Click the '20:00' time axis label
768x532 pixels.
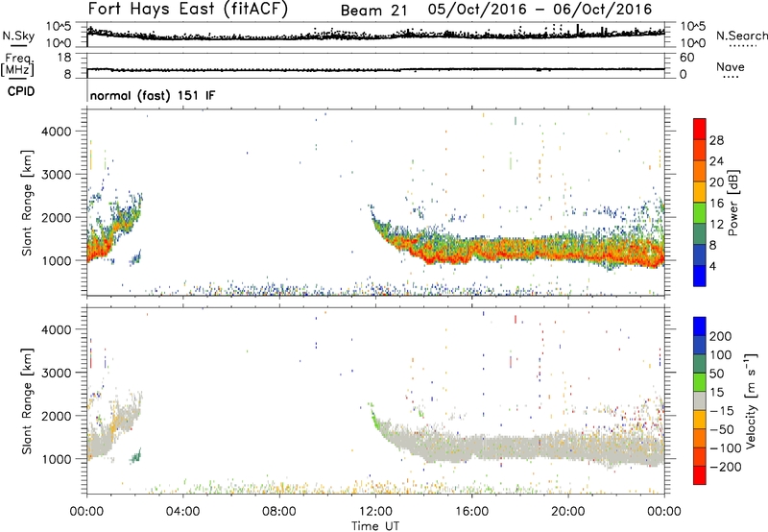point(568,512)
